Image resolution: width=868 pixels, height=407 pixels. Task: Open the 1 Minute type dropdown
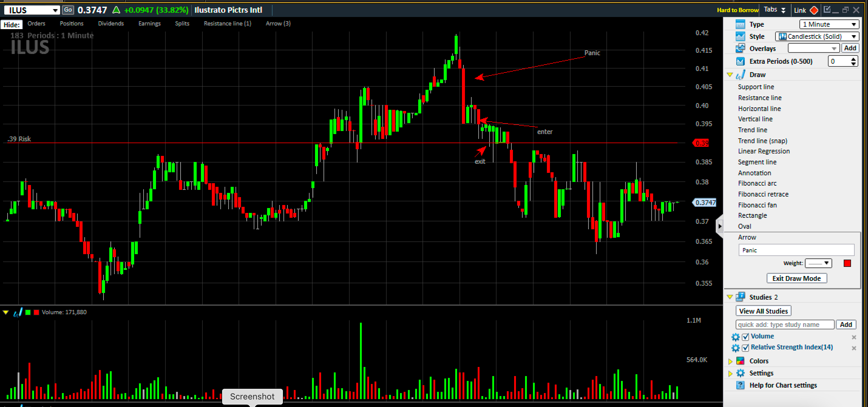(x=829, y=24)
